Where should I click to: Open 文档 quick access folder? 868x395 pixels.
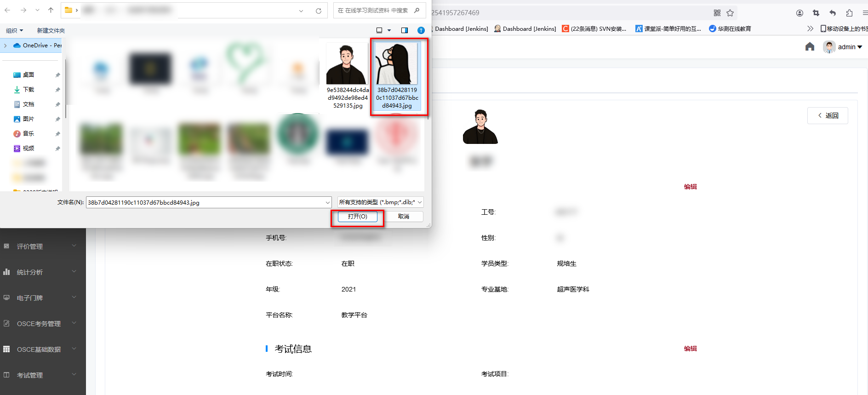click(29, 104)
